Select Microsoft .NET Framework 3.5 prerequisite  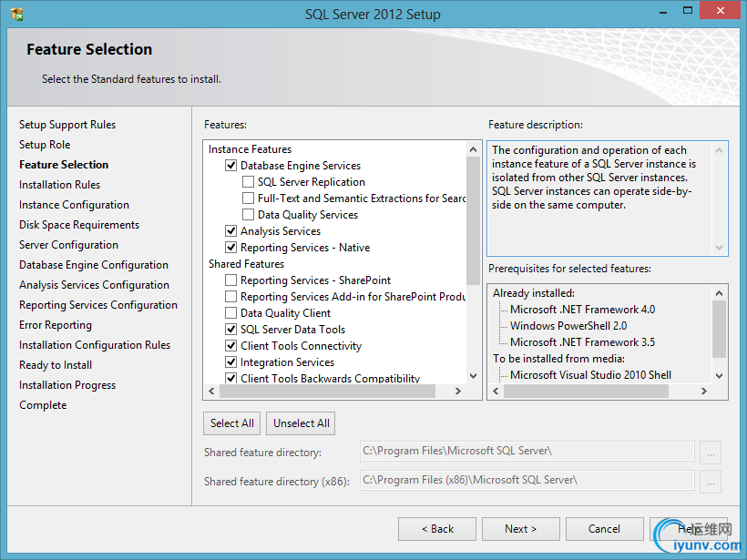point(583,342)
